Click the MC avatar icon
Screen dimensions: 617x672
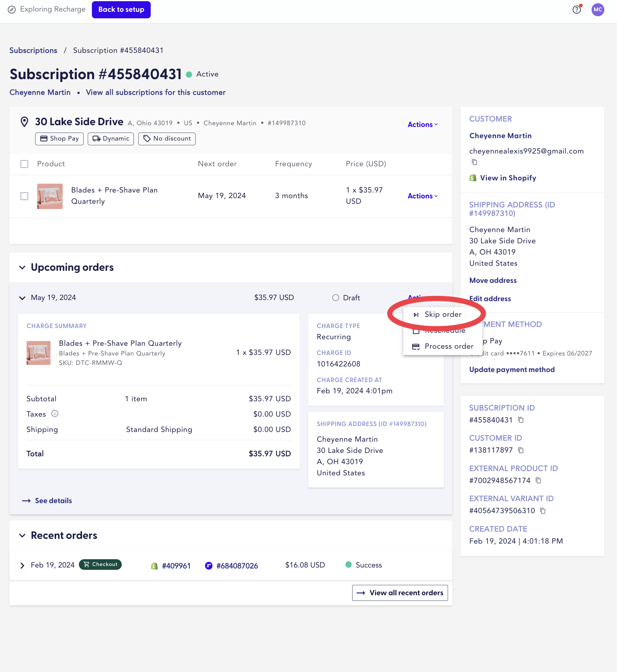(x=598, y=9)
